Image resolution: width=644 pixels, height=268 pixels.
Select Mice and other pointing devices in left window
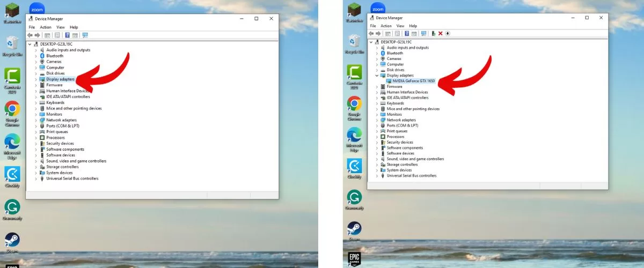(70, 108)
